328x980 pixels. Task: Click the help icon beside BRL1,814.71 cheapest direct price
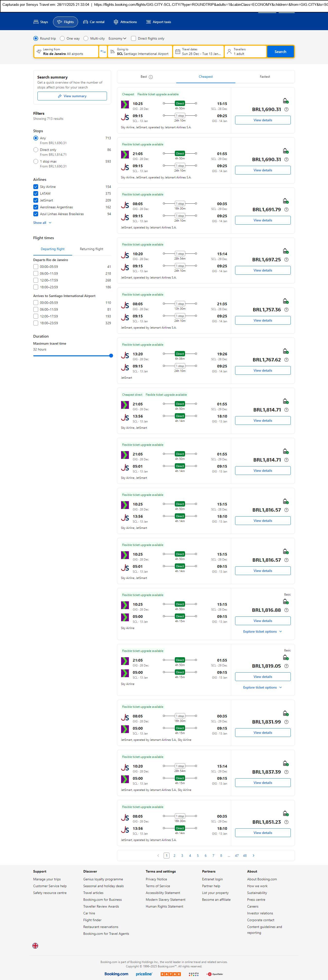click(x=286, y=410)
